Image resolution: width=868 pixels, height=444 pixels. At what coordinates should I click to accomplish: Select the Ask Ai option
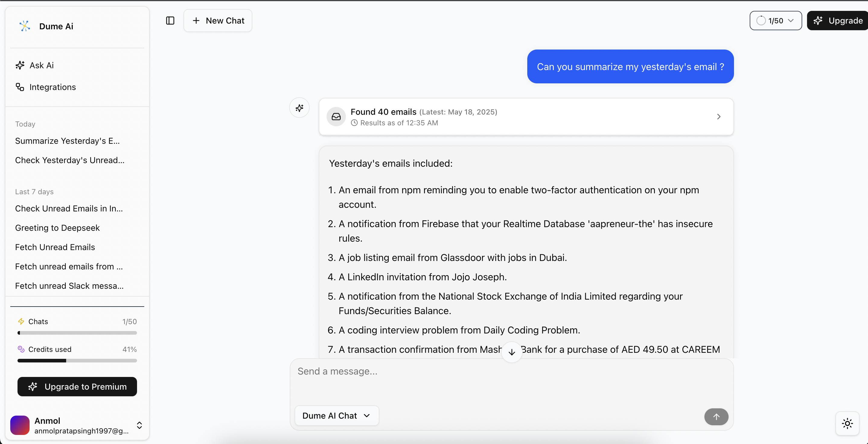pyautogui.click(x=41, y=65)
